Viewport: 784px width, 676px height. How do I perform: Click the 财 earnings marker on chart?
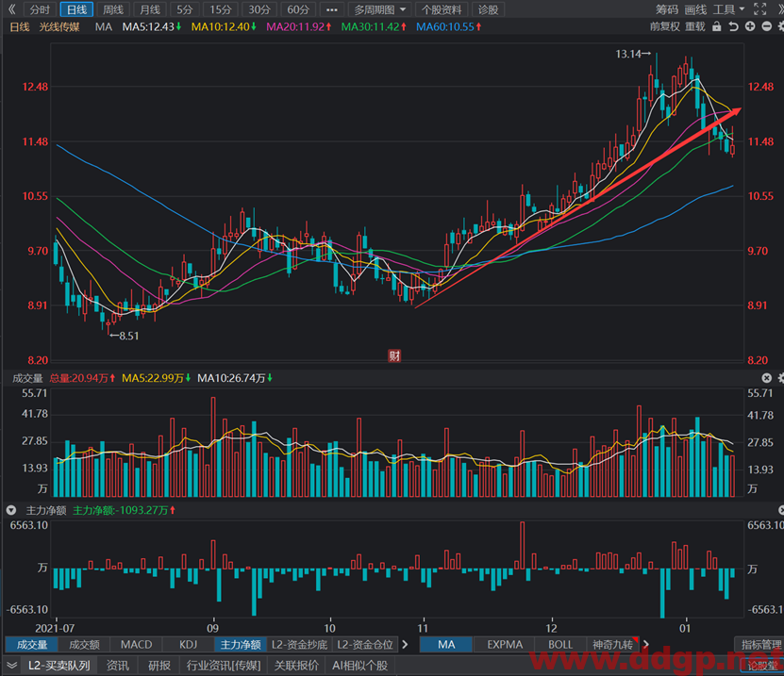point(394,355)
